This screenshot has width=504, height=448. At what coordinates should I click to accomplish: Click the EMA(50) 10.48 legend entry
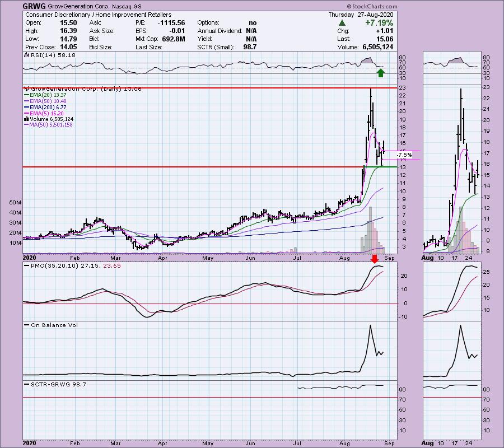tap(45, 101)
